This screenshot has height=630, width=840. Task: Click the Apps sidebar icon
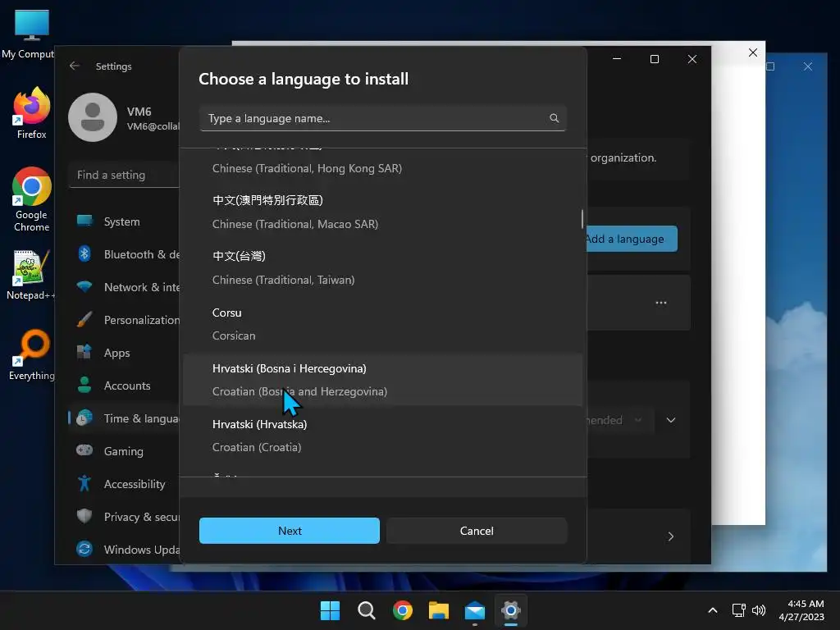point(84,352)
